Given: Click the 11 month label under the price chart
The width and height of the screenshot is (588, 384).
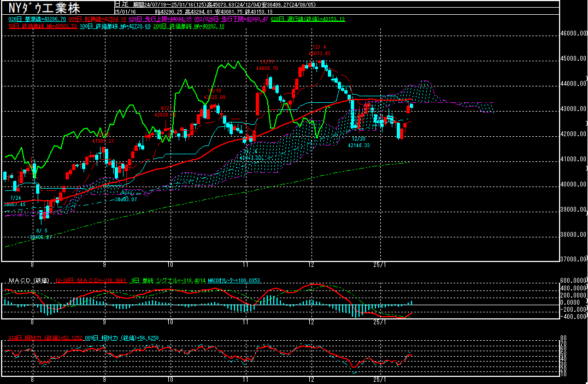Looking at the screenshot, I should (x=245, y=265).
